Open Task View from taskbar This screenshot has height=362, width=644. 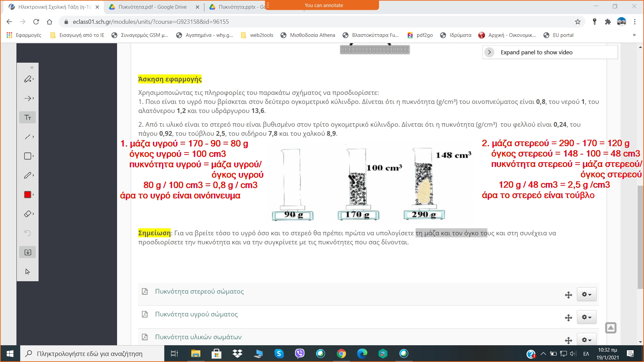click(x=174, y=354)
